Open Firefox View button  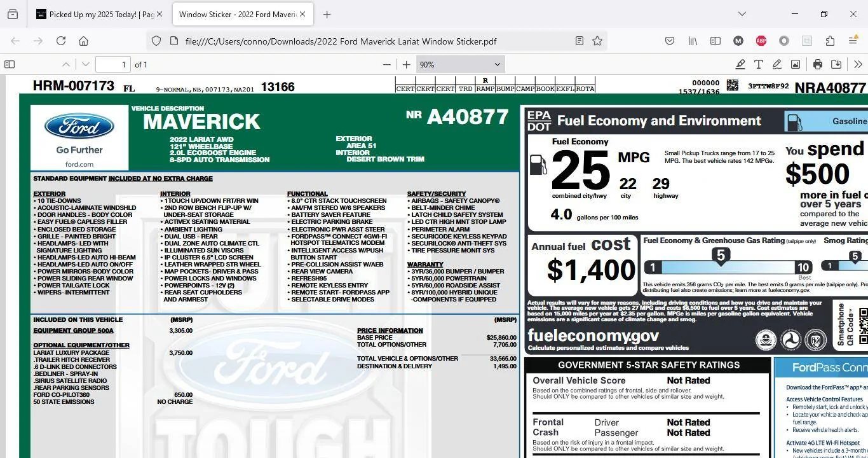tap(13, 14)
